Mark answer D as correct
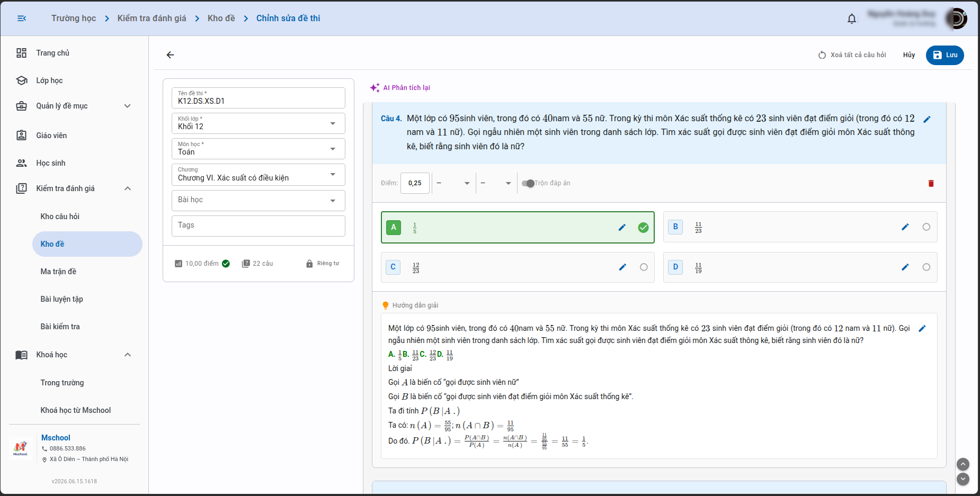Image resolution: width=980 pixels, height=496 pixels. point(926,267)
